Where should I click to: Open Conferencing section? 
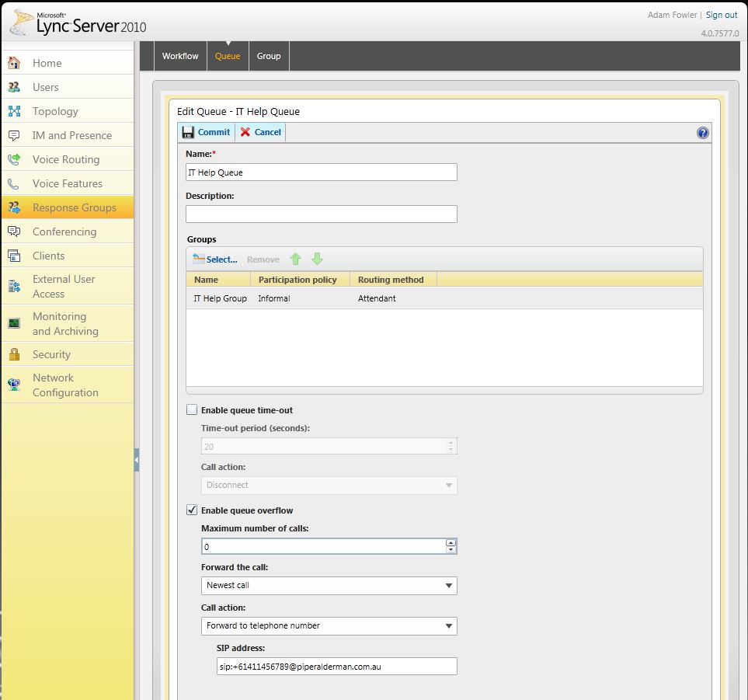[x=68, y=232]
